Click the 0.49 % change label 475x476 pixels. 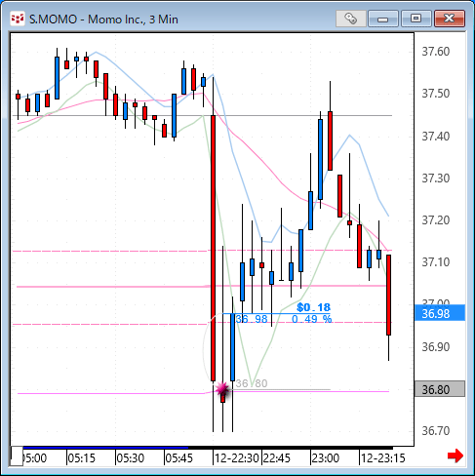[311, 319]
